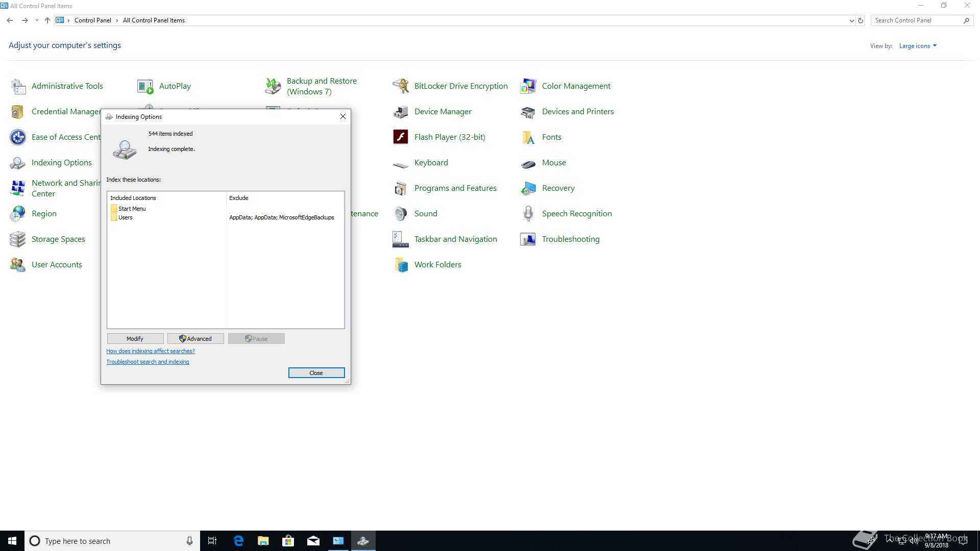
Task: Open the Sound speaker icon
Action: [x=401, y=214]
